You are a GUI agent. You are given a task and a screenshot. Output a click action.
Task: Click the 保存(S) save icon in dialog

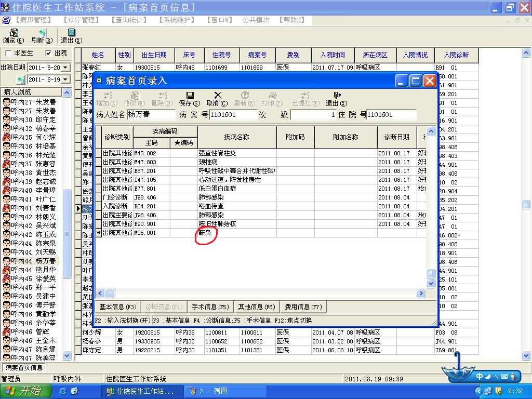click(190, 96)
